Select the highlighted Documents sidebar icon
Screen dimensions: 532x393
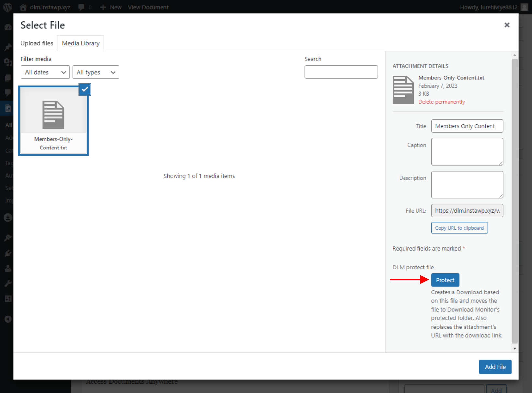click(x=8, y=108)
